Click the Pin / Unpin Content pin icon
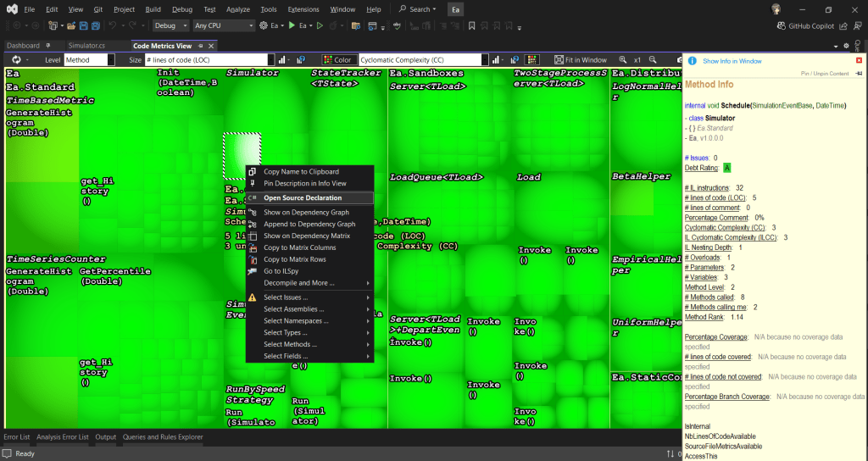The image size is (868, 461). tap(858, 74)
